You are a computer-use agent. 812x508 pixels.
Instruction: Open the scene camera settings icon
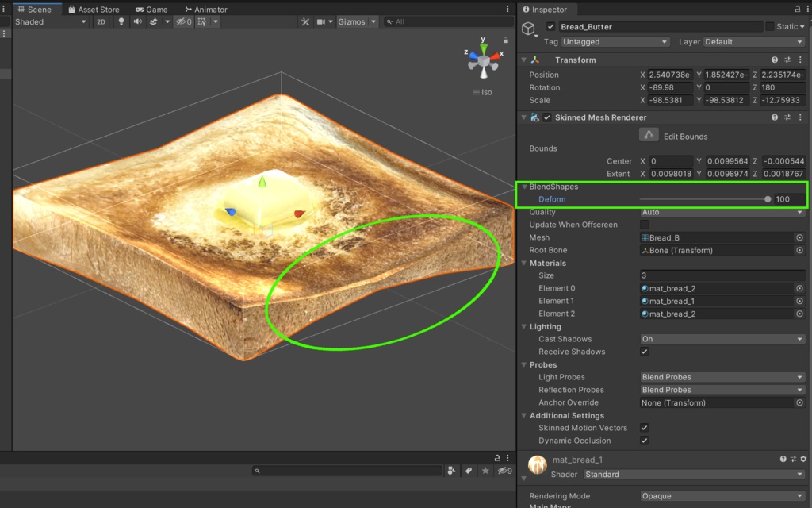click(x=323, y=22)
